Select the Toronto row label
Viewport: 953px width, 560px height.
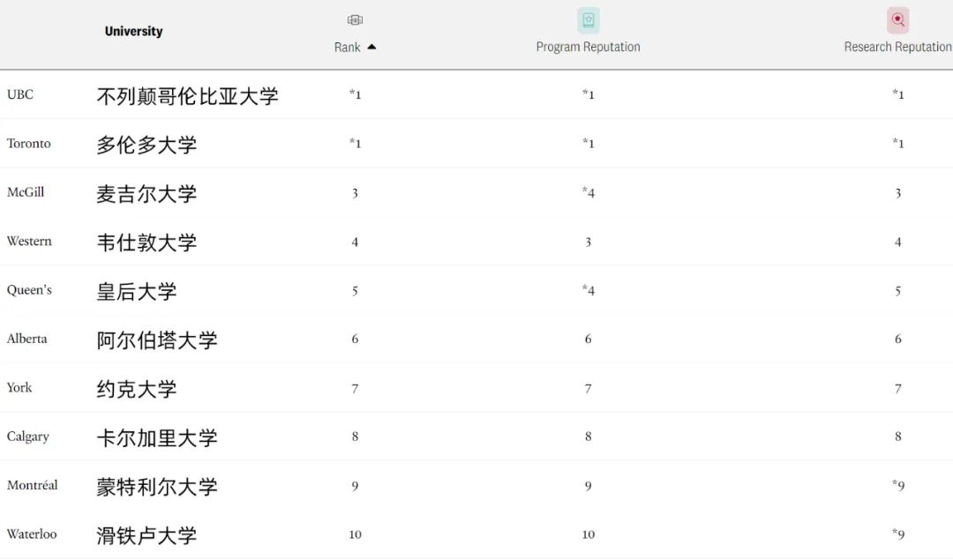tap(27, 144)
